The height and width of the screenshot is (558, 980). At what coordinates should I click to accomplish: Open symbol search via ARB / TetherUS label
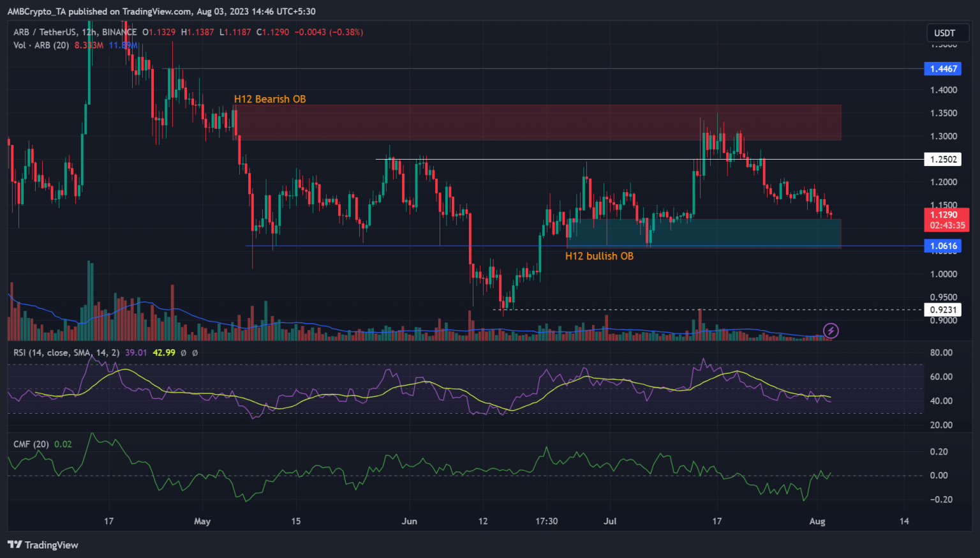[x=45, y=32]
